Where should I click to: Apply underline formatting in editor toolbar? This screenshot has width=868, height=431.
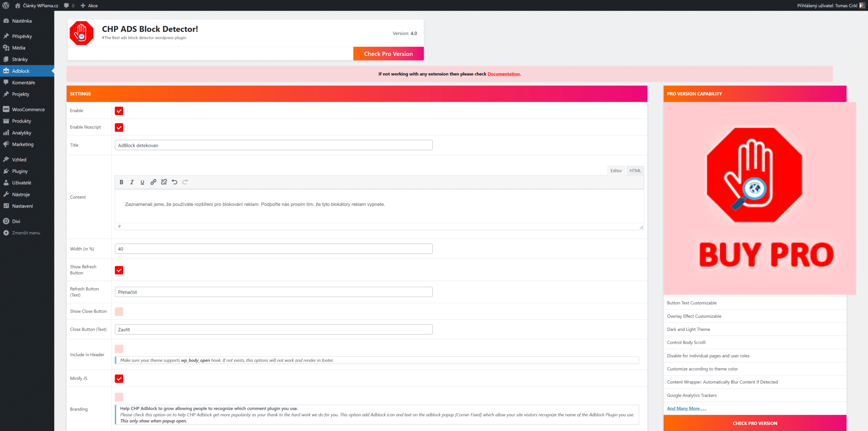pos(142,182)
